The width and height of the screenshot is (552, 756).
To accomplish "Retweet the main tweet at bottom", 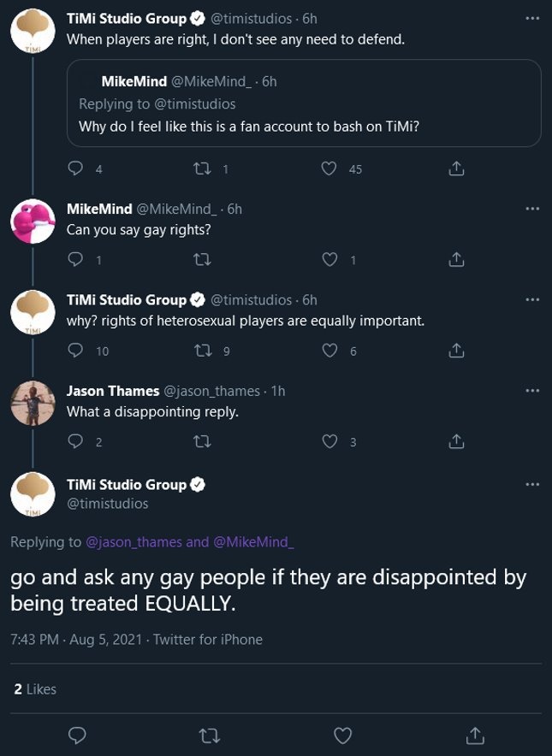I will 210,735.
